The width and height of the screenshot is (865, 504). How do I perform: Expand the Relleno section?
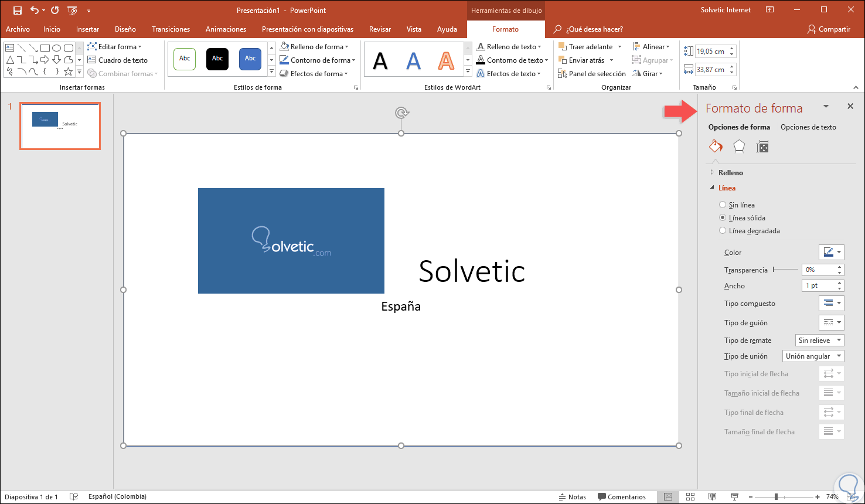tap(730, 173)
